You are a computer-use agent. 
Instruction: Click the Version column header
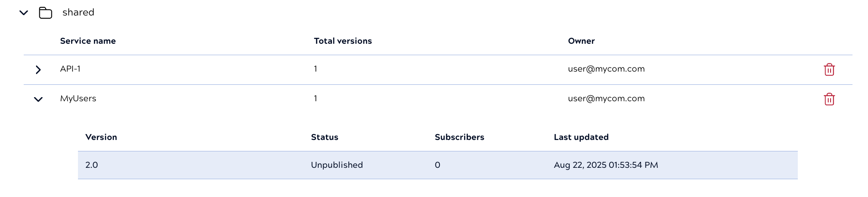click(x=101, y=137)
